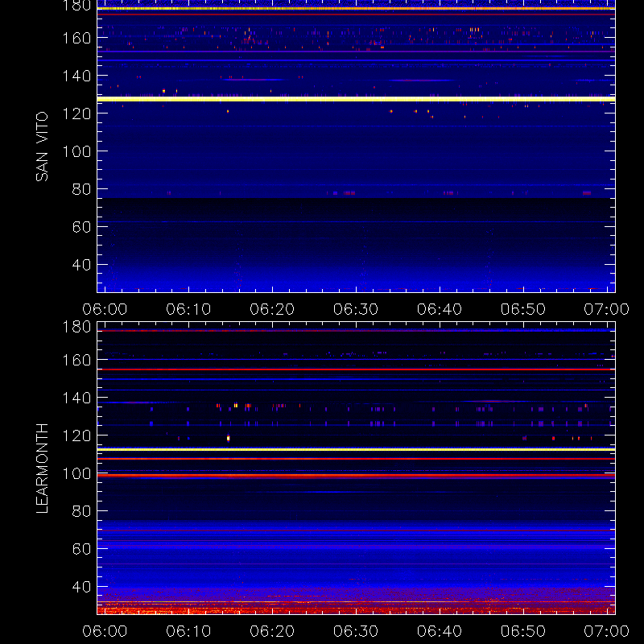Click the LEARMONTH vertical axis label
The height and width of the screenshot is (644, 644).
tap(42, 469)
